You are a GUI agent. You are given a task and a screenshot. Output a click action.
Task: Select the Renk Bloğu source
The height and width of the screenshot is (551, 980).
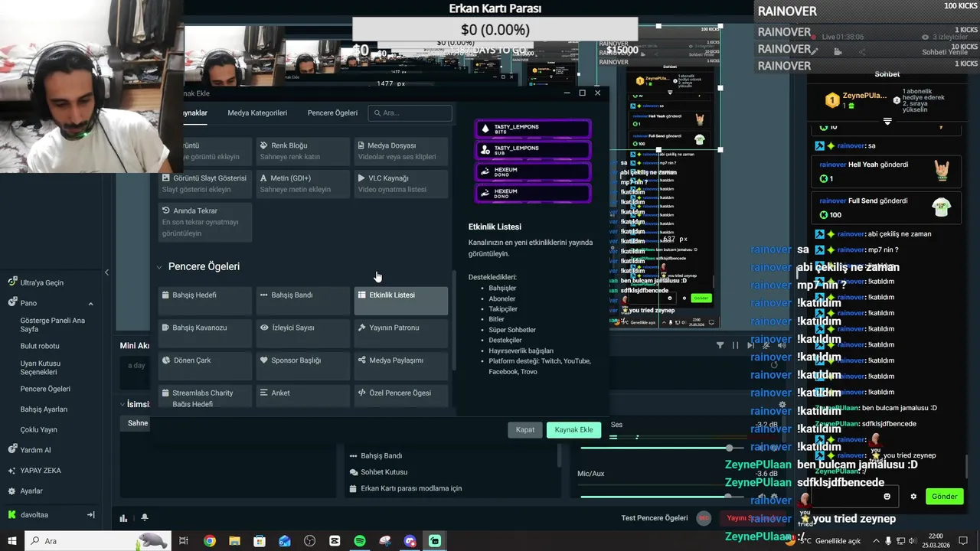(x=302, y=151)
